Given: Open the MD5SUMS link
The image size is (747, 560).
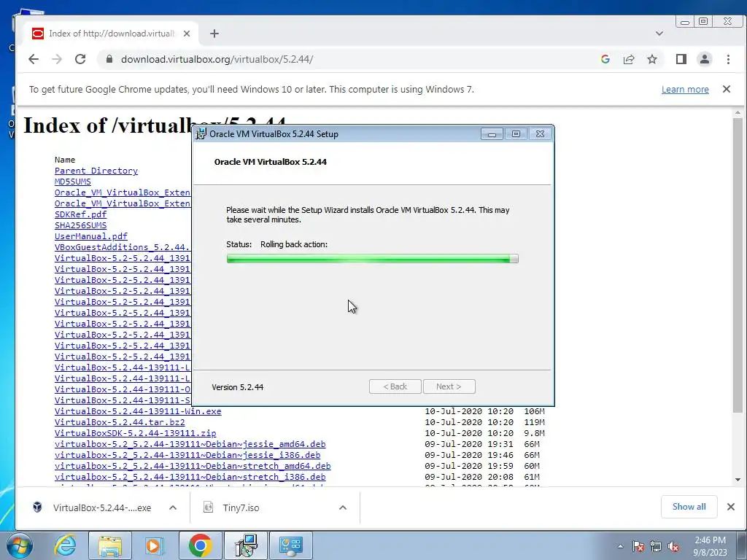Looking at the screenshot, I should [72, 182].
